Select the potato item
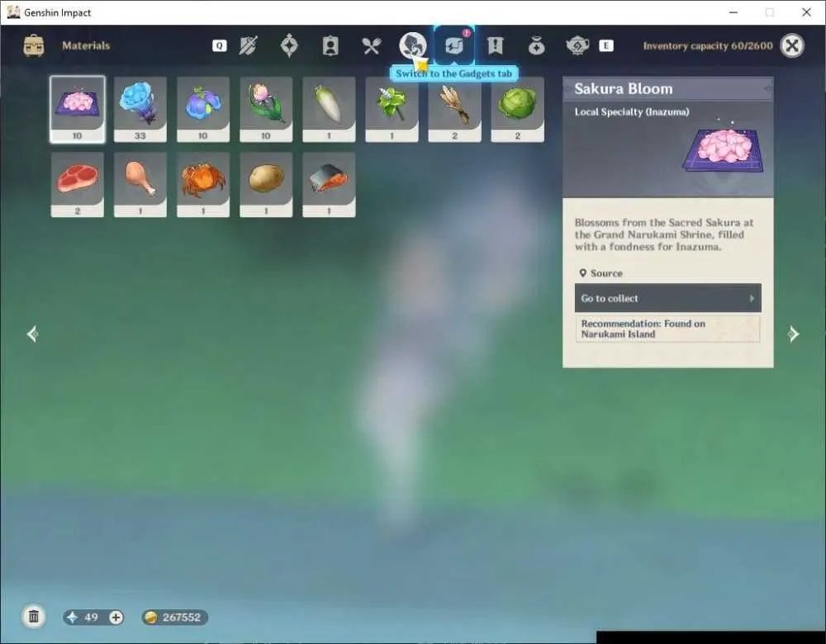The width and height of the screenshot is (826, 644). (x=266, y=185)
